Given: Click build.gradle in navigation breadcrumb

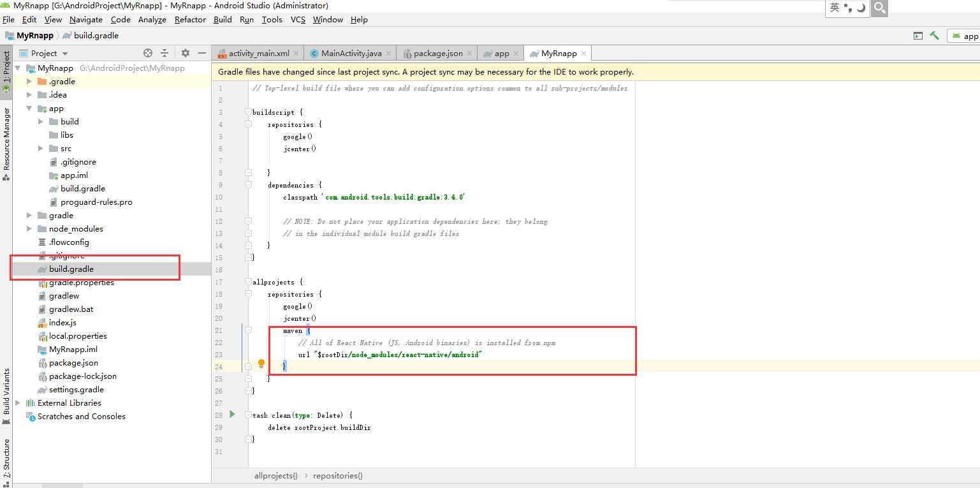Looking at the screenshot, I should [x=90, y=36].
